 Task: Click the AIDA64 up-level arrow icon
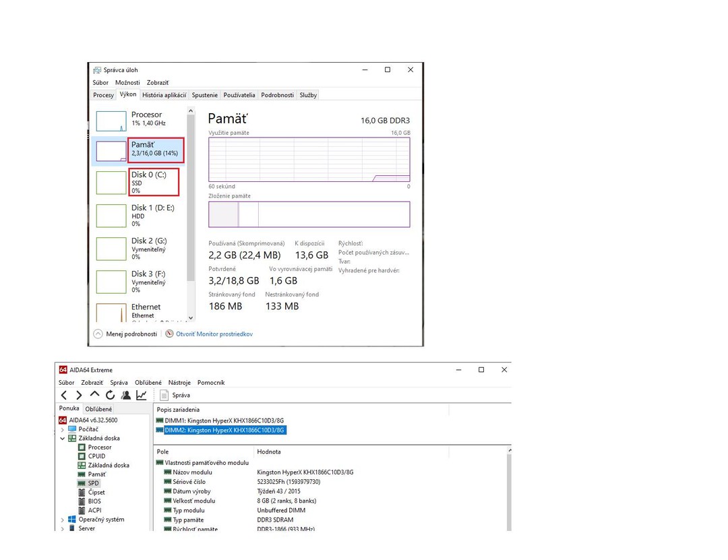[95, 394]
